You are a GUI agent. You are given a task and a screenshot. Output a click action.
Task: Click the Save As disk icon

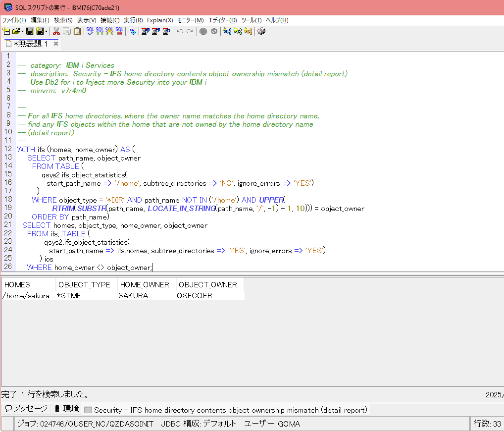click(x=40, y=31)
